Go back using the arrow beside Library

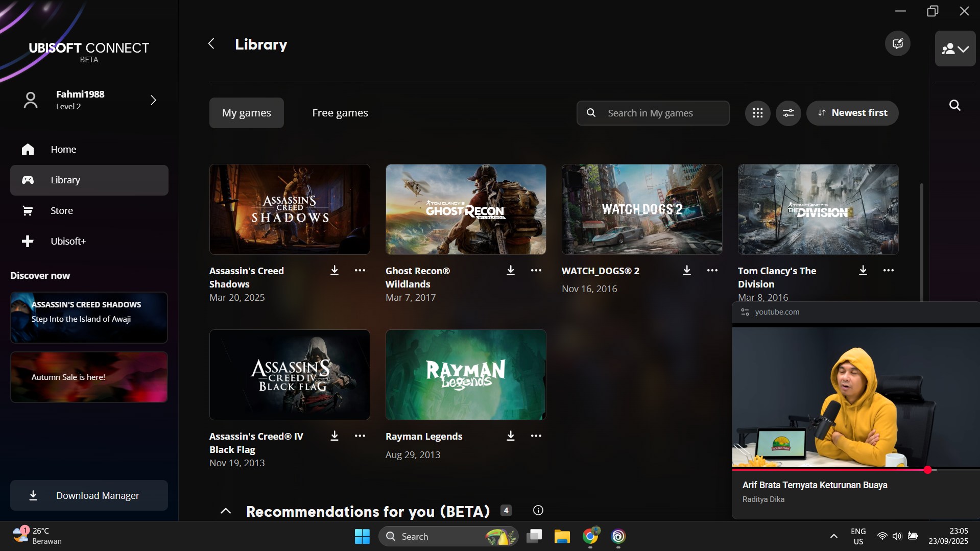pos(211,44)
